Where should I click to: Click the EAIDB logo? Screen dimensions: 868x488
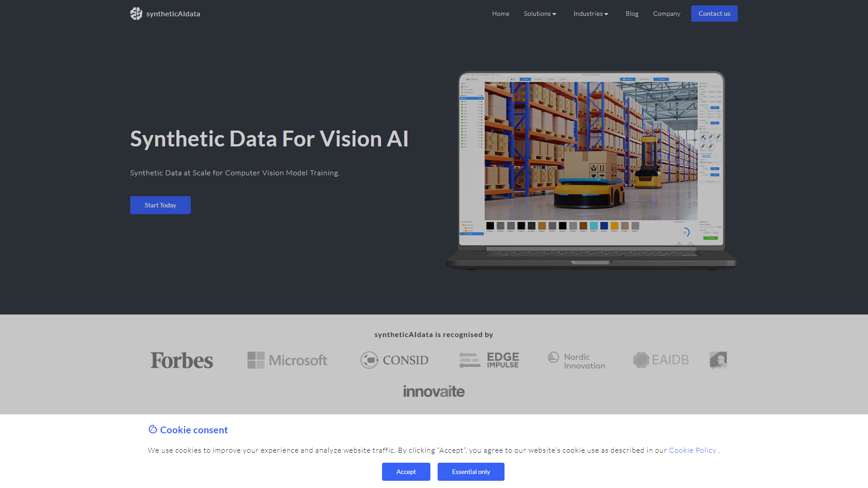coord(660,360)
